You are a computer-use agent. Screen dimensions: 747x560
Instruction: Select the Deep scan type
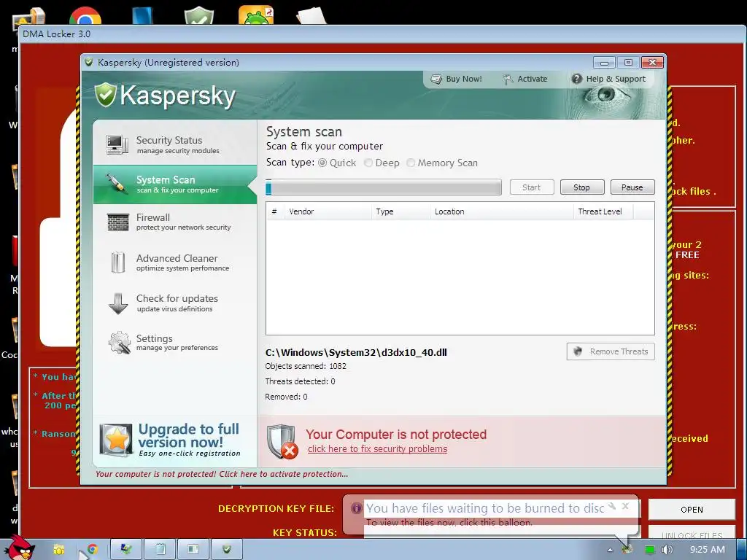368,163
